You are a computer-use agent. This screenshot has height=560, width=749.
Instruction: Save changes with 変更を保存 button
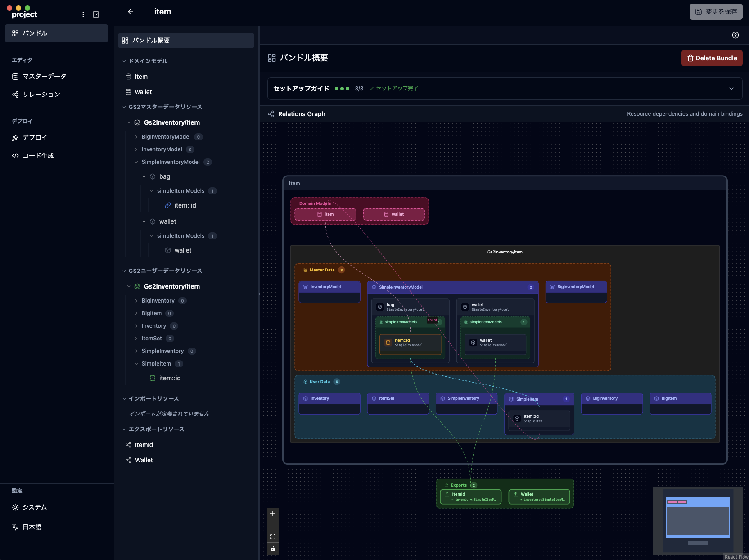[x=716, y=12]
